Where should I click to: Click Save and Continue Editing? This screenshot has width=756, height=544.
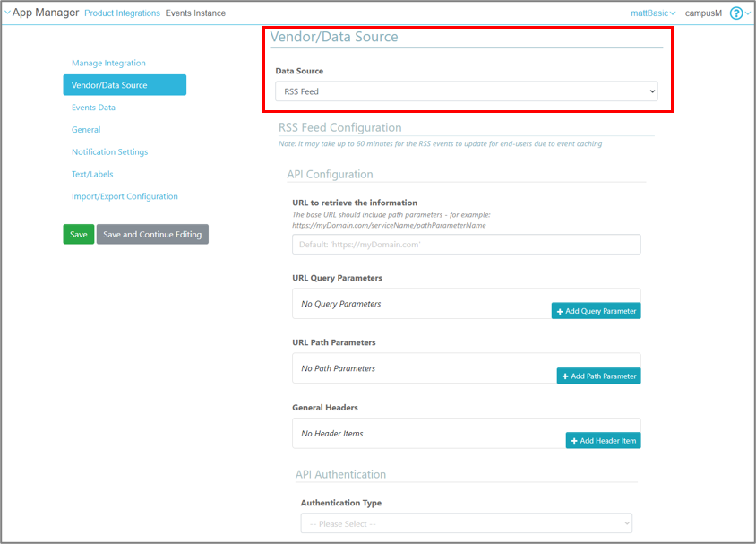point(152,234)
